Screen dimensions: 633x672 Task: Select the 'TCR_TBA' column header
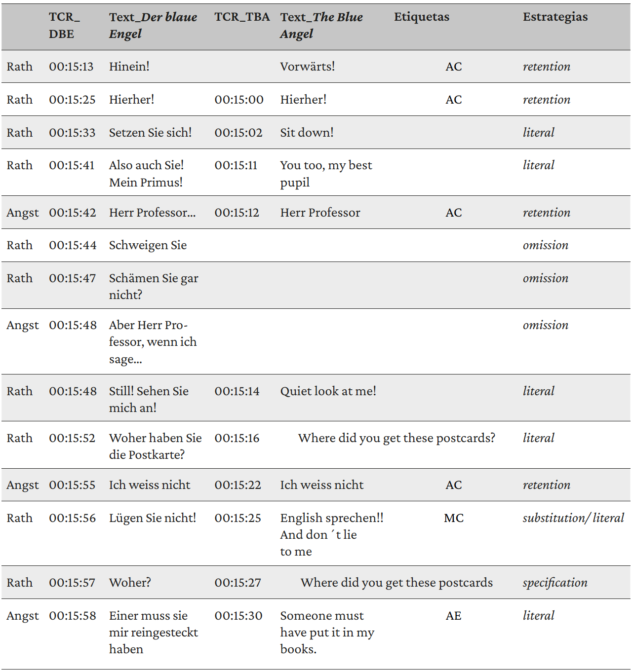(x=242, y=17)
